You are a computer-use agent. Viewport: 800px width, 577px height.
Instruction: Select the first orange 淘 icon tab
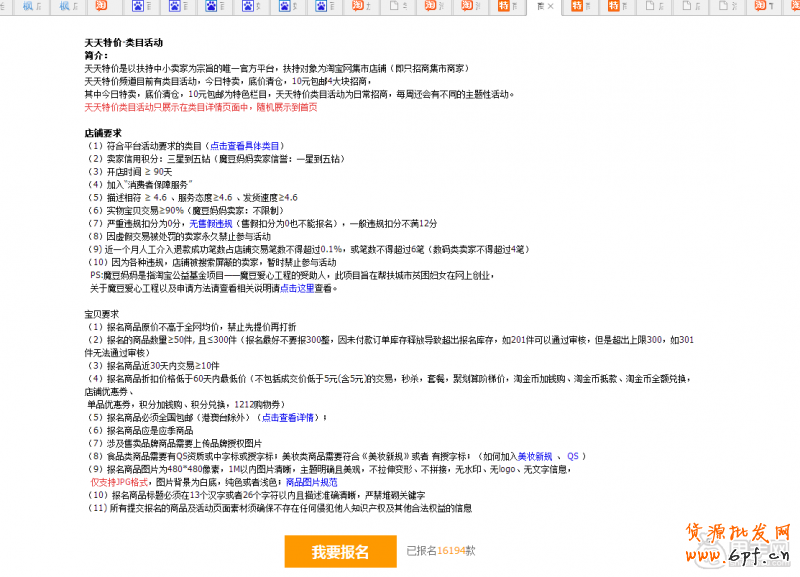click(103, 7)
